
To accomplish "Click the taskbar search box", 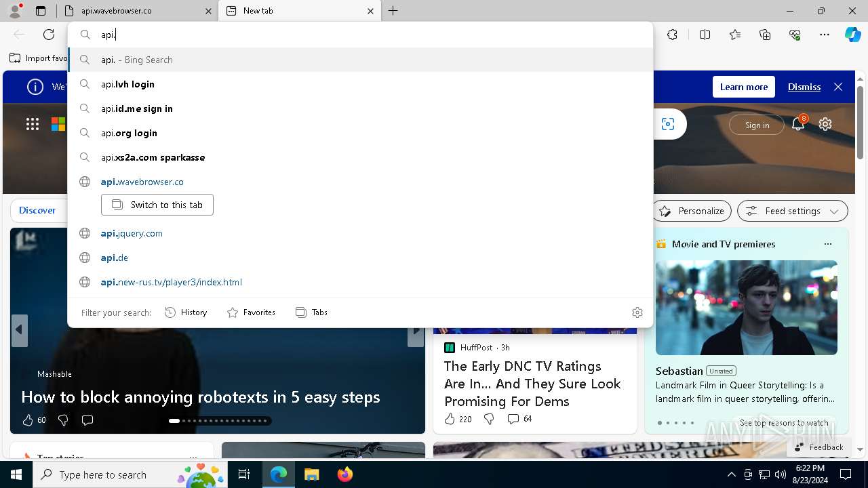I will (x=131, y=474).
